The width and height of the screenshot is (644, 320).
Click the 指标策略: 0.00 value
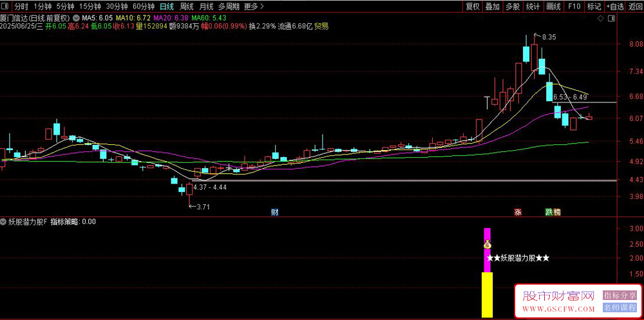(73, 222)
